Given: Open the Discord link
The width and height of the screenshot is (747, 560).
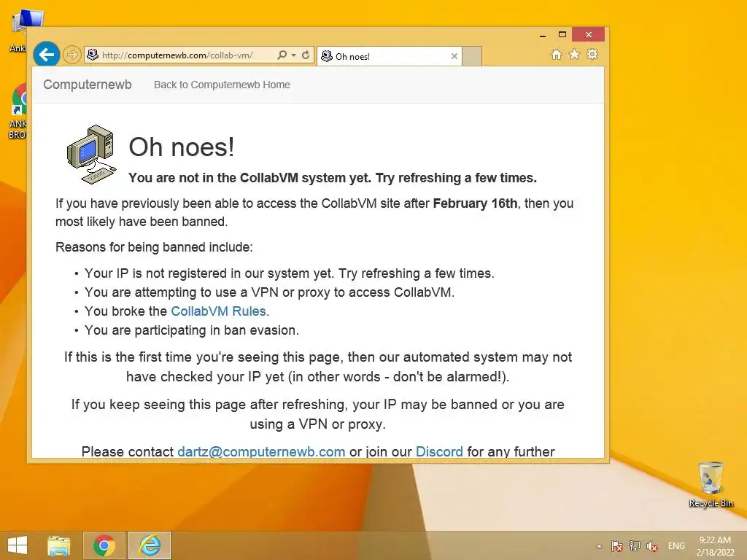Looking at the screenshot, I should click(439, 451).
